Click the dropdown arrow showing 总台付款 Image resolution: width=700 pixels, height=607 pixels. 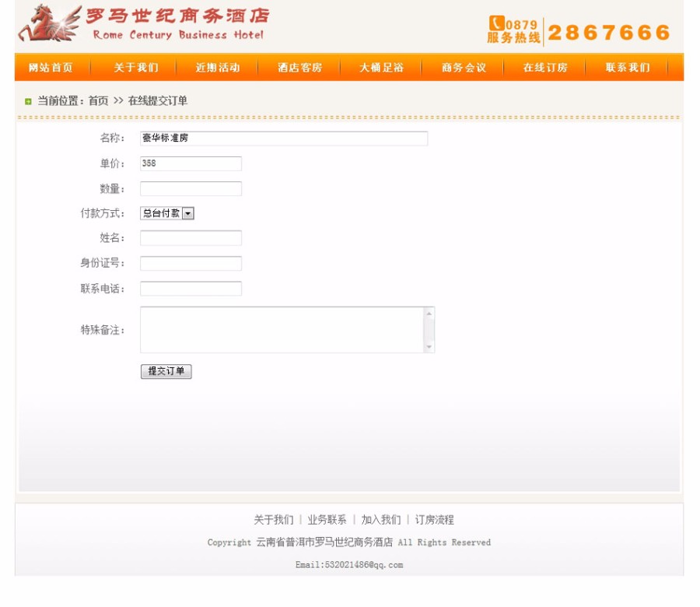[x=187, y=212]
